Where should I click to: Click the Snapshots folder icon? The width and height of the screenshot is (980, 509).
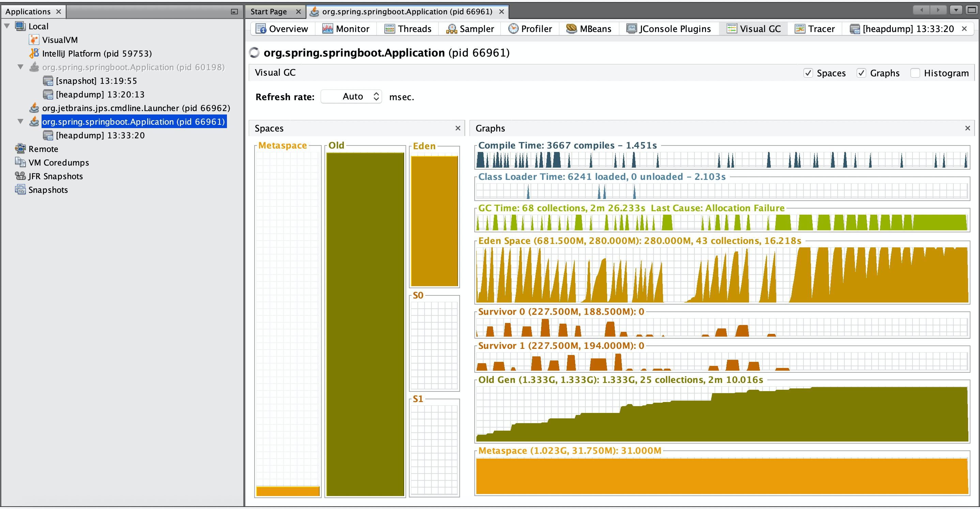pyautogui.click(x=20, y=189)
